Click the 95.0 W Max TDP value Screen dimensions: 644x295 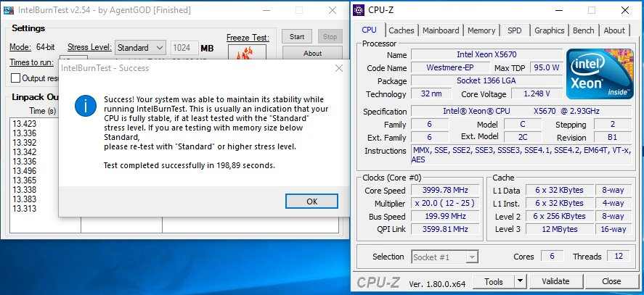tap(546, 67)
